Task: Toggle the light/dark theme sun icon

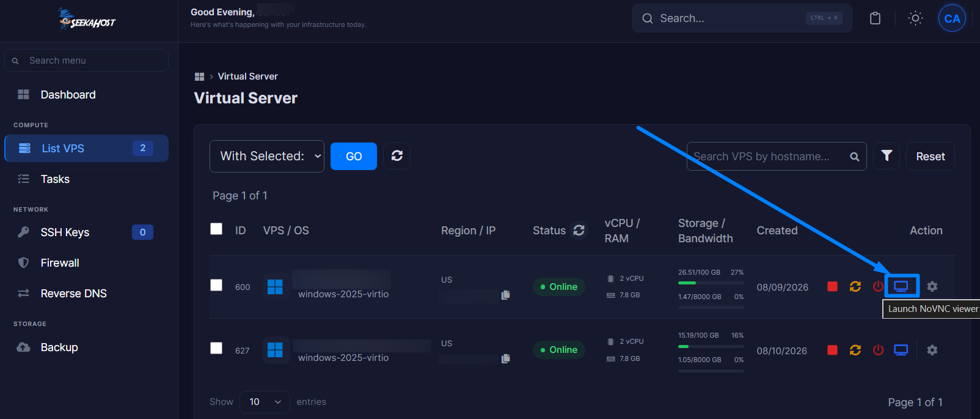Action: tap(915, 18)
